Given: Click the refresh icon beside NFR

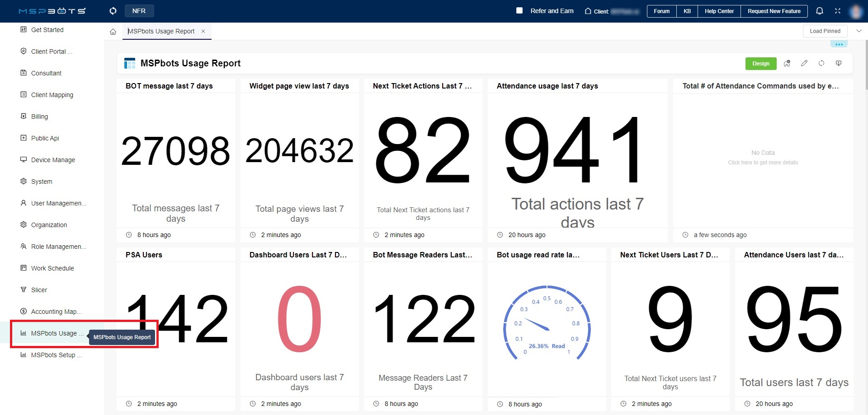Looking at the screenshot, I should pyautogui.click(x=113, y=11).
